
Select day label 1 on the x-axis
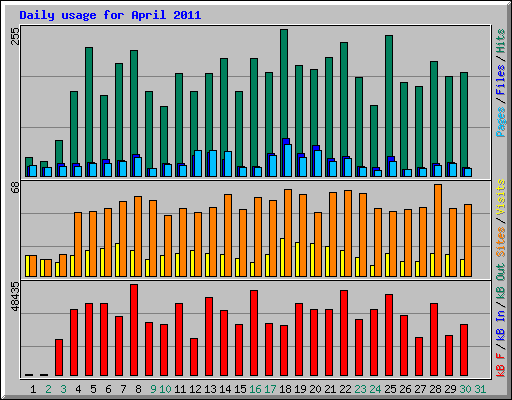click(x=33, y=389)
